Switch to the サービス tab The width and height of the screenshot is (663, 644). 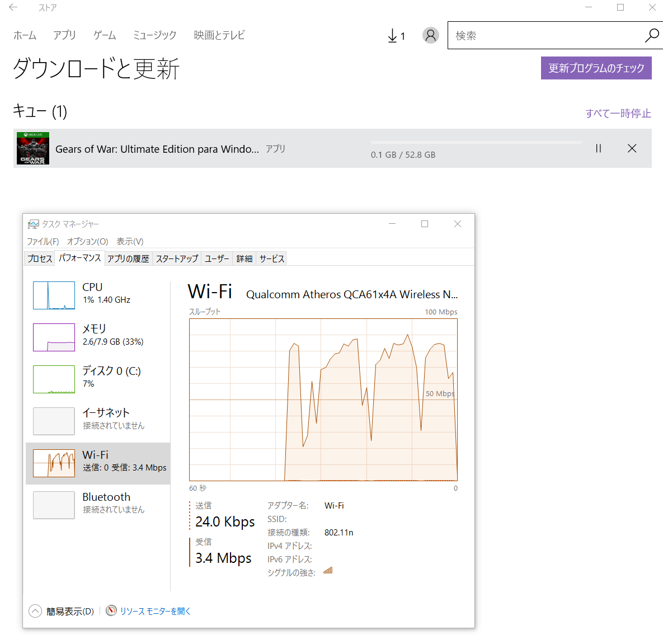pyautogui.click(x=271, y=259)
